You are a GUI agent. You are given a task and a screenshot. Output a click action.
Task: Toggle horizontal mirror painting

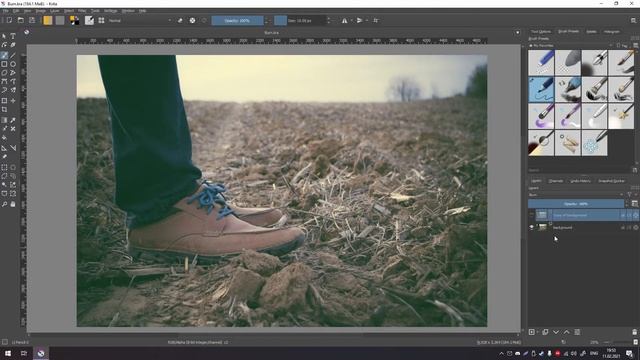344,20
